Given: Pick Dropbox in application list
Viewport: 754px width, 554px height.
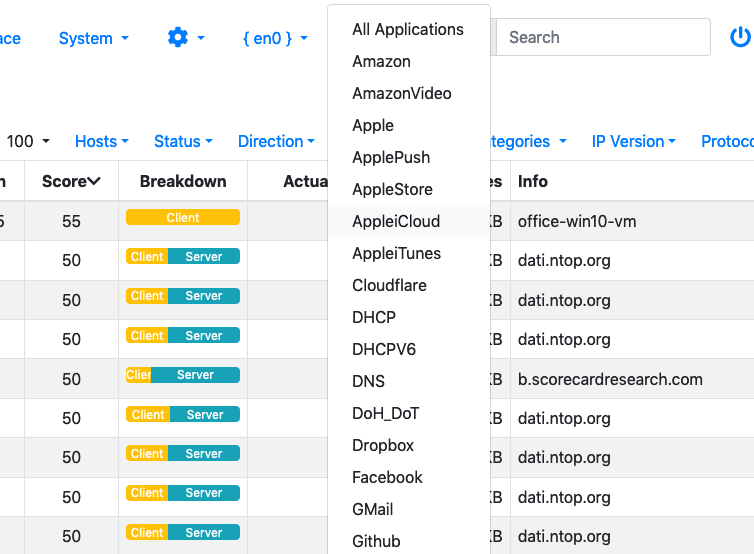Looking at the screenshot, I should click(409, 445).
